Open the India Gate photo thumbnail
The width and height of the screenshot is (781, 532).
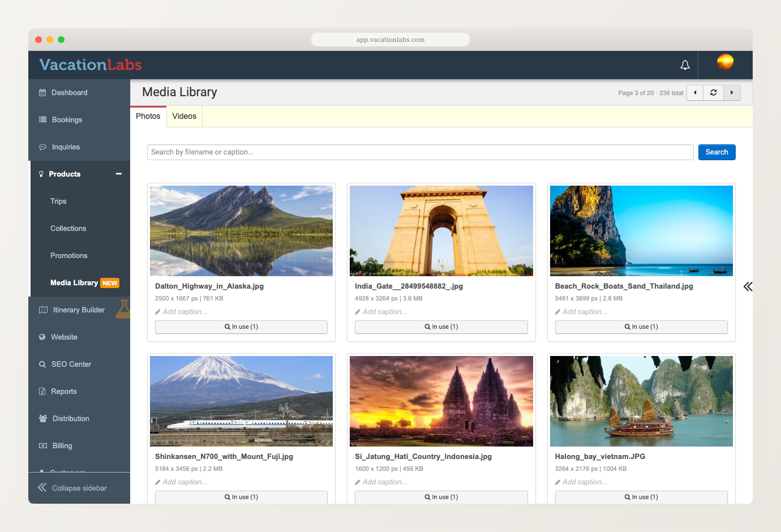(441, 231)
